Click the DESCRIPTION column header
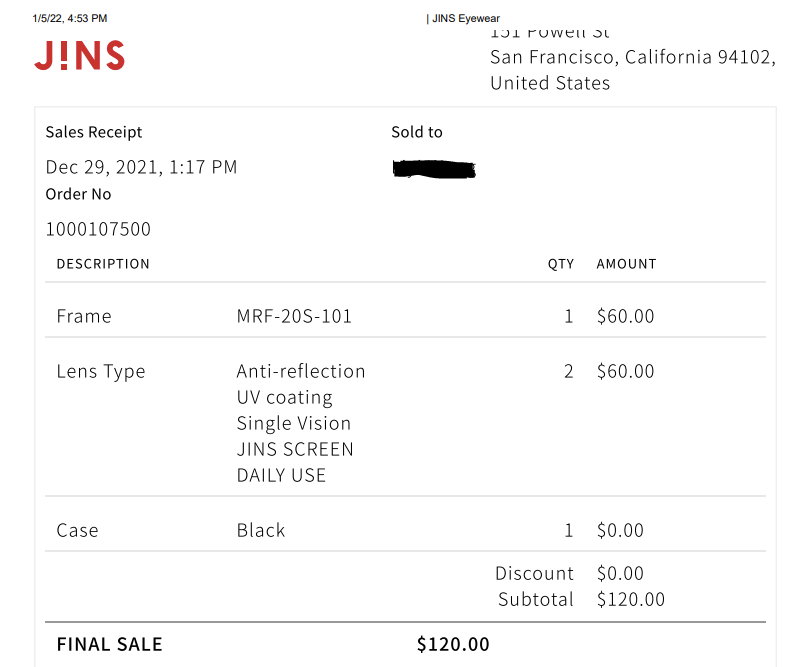The image size is (800, 667). pyautogui.click(x=103, y=264)
